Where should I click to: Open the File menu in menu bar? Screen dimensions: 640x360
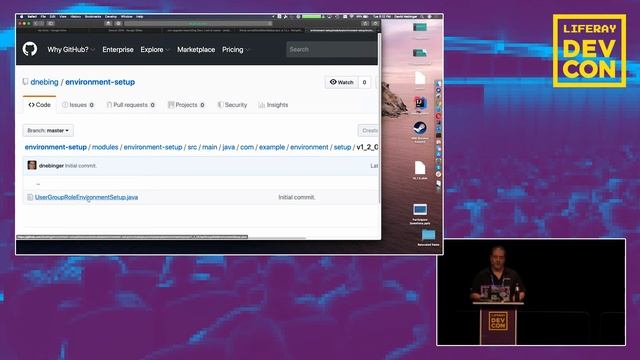(43, 17)
